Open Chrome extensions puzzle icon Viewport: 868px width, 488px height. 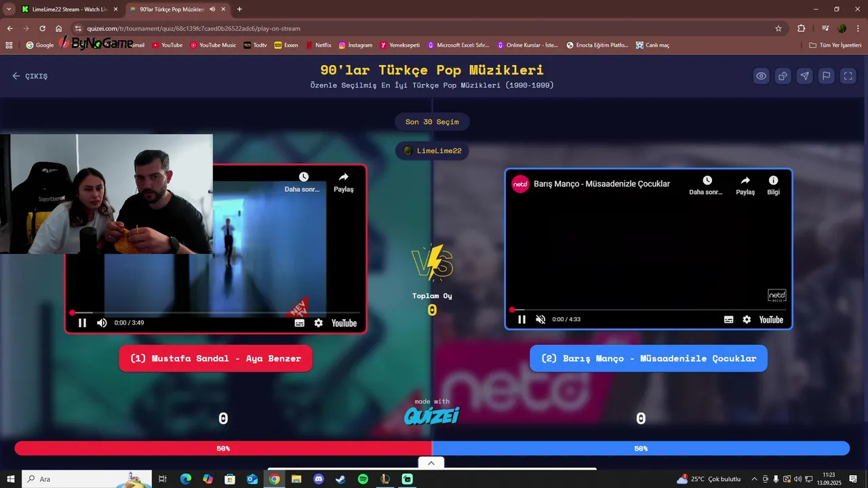[x=801, y=28]
